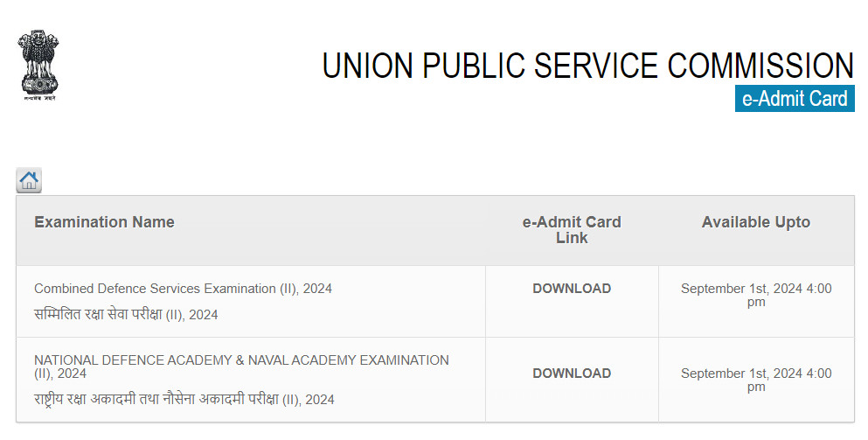
Task: Click the motto text beneath the emblem
Action: 38,98
